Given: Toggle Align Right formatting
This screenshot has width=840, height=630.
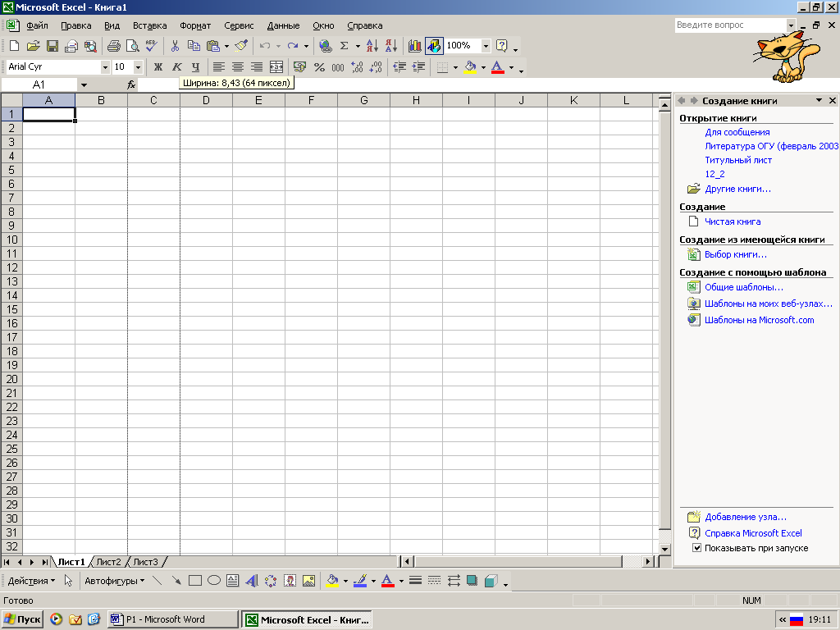Looking at the screenshot, I should 257,67.
